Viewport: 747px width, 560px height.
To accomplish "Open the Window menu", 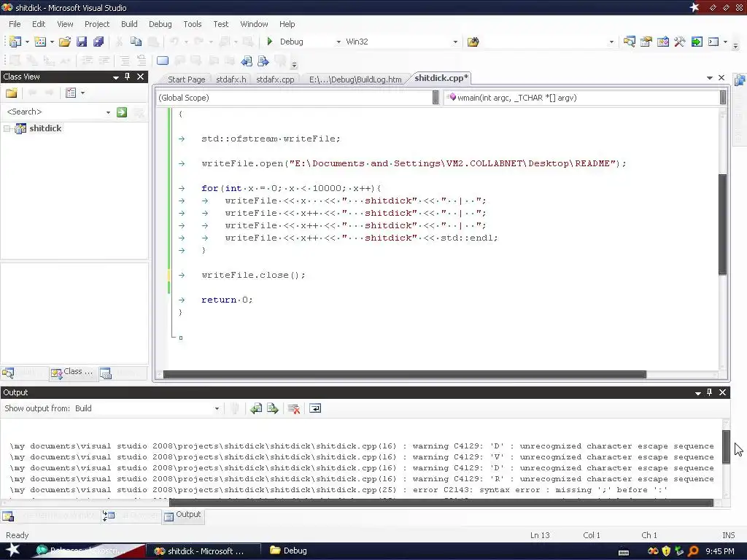I will [254, 24].
